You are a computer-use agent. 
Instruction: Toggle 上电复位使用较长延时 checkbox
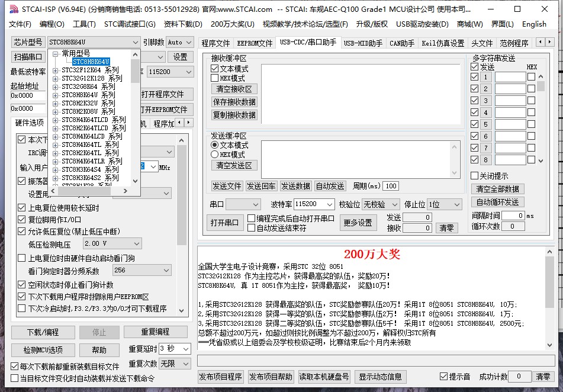[x=21, y=208]
